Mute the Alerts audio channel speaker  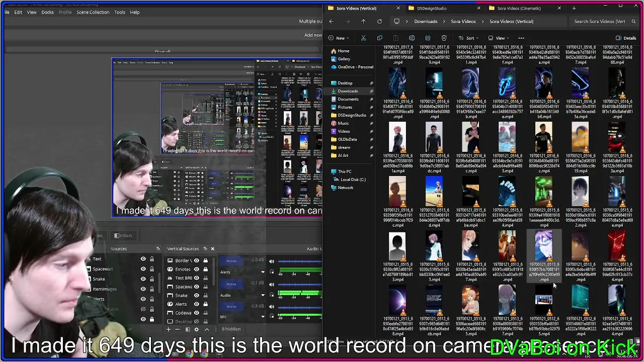pyautogui.click(x=272, y=261)
